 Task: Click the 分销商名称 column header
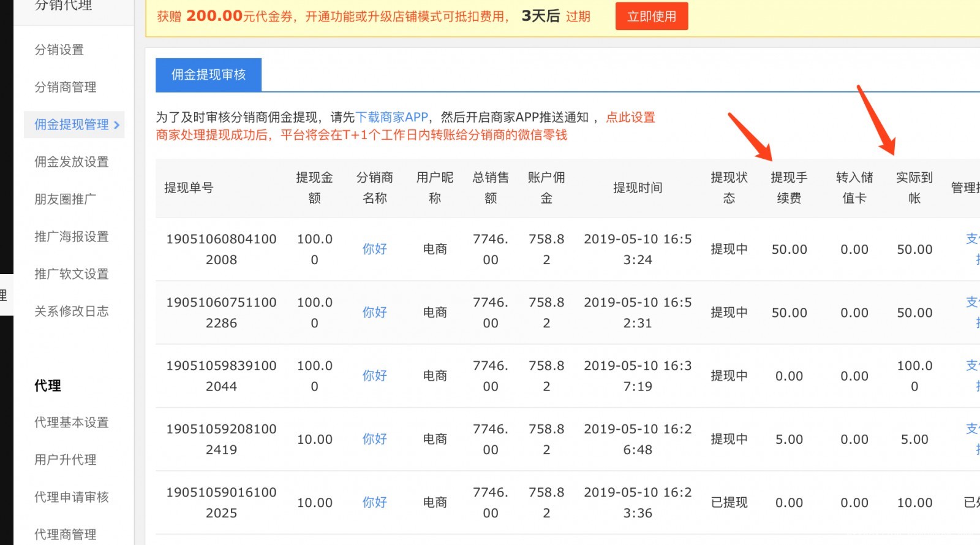[x=374, y=188]
